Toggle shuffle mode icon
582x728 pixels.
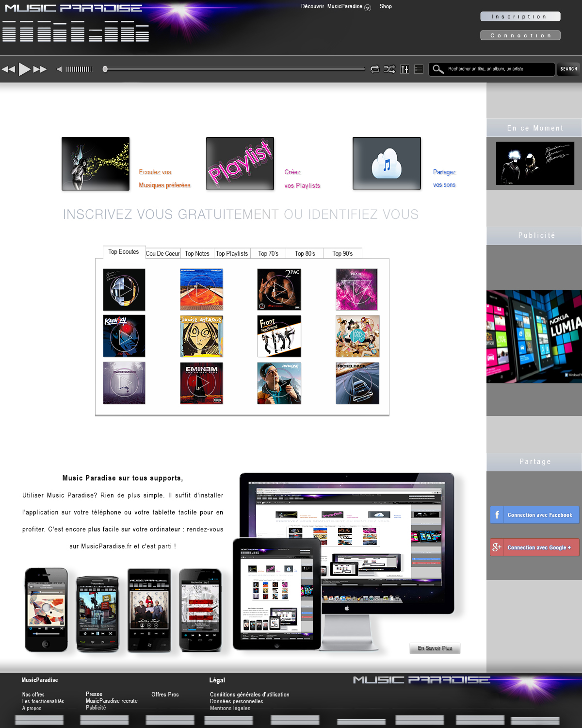coord(389,69)
